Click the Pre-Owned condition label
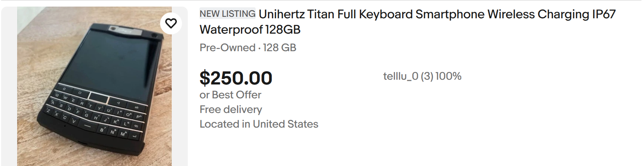The image size is (644, 166). pos(227,48)
